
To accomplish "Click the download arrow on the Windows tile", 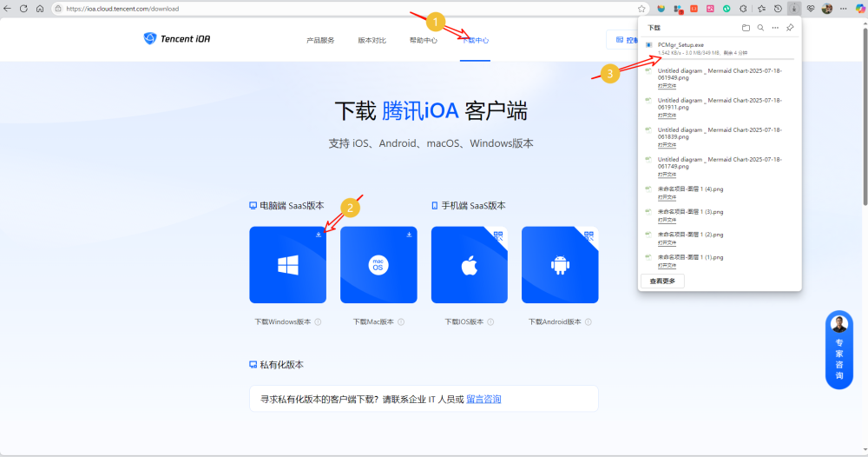I will (x=319, y=235).
